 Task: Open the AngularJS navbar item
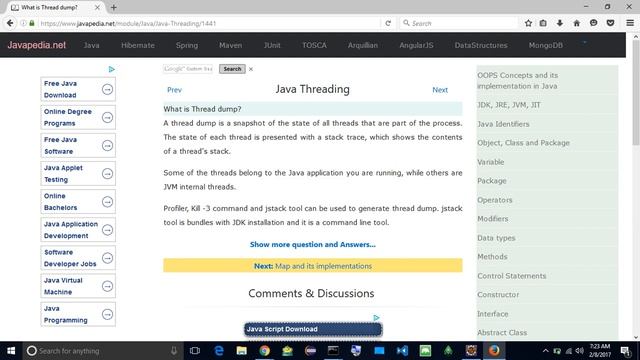pyautogui.click(x=416, y=45)
